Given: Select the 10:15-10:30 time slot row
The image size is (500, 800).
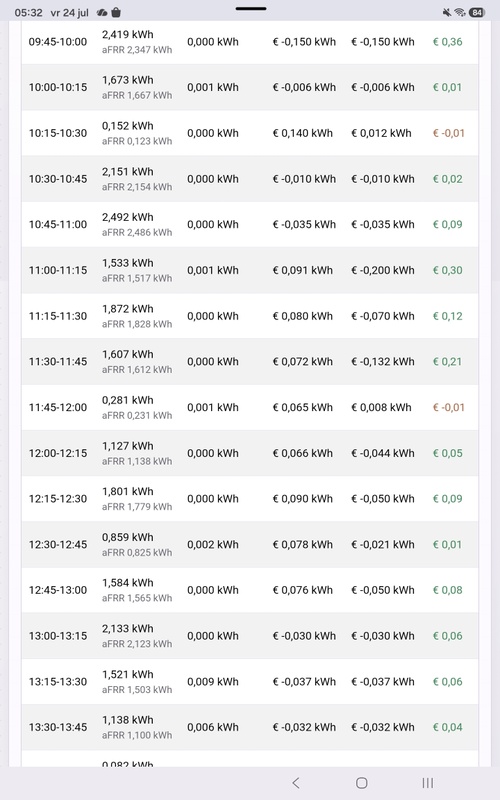Looking at the screenshot, I should [x=250, y=133].
